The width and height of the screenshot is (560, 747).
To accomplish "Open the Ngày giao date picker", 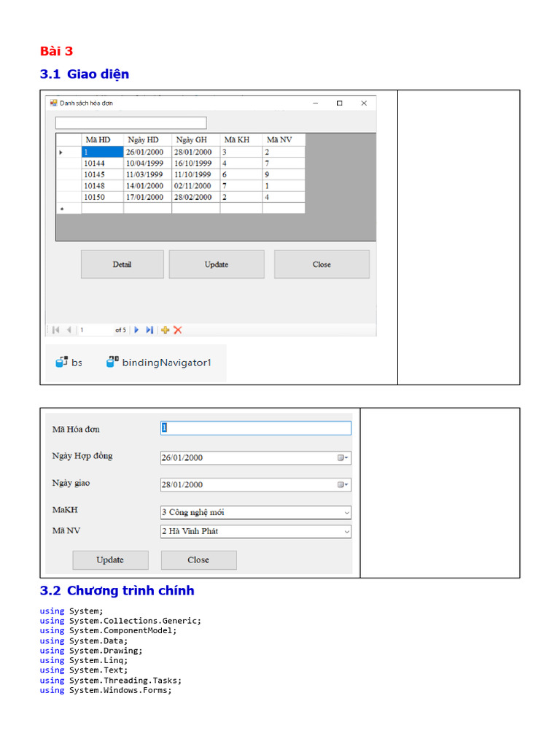I will [343, 484].
